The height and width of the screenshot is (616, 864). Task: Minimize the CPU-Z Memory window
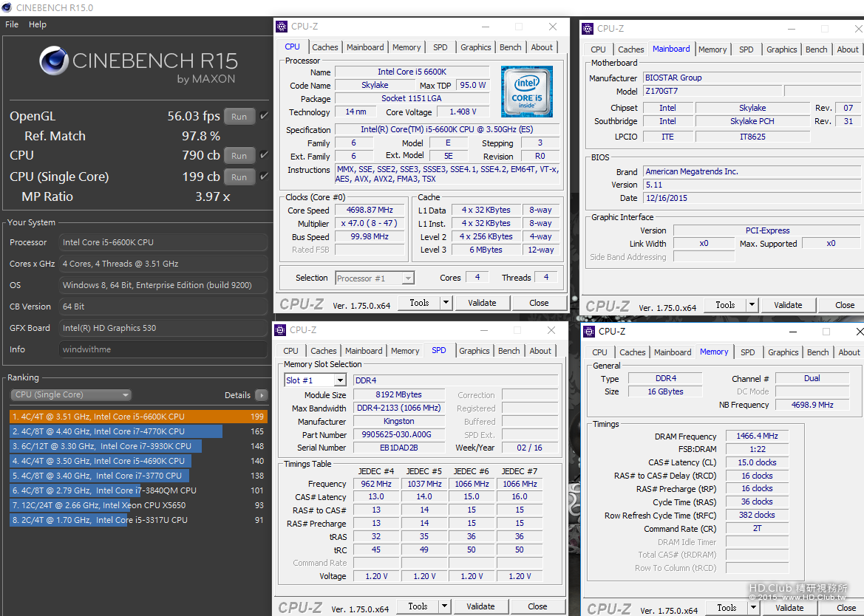coord(793,332)
